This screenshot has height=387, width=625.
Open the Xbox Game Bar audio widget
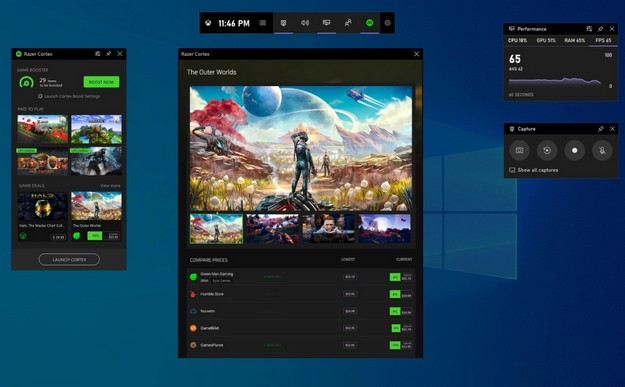coord(305,23)
